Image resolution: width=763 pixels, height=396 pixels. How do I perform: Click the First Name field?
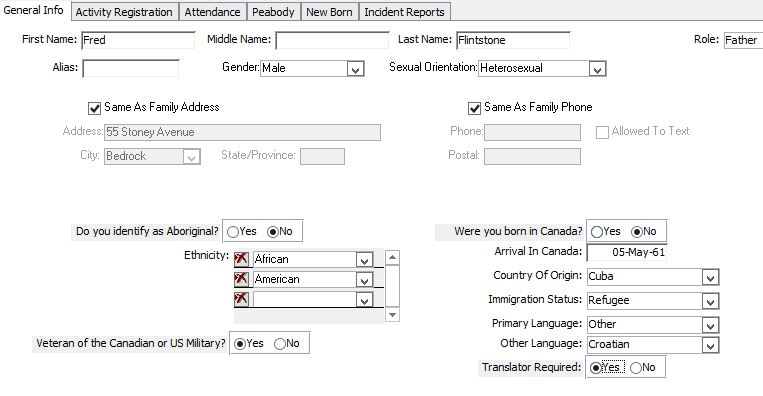(138, 40)
